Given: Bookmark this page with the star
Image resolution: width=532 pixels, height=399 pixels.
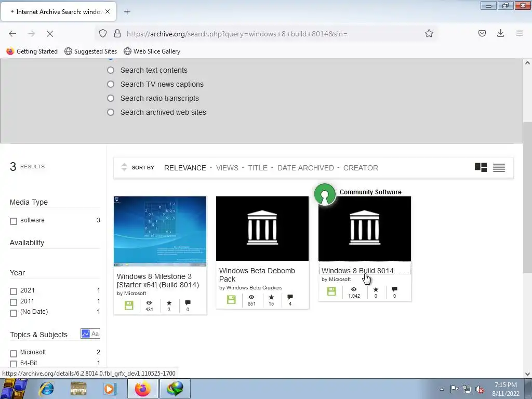Looking at the screenshot, I should coord(429,33).
